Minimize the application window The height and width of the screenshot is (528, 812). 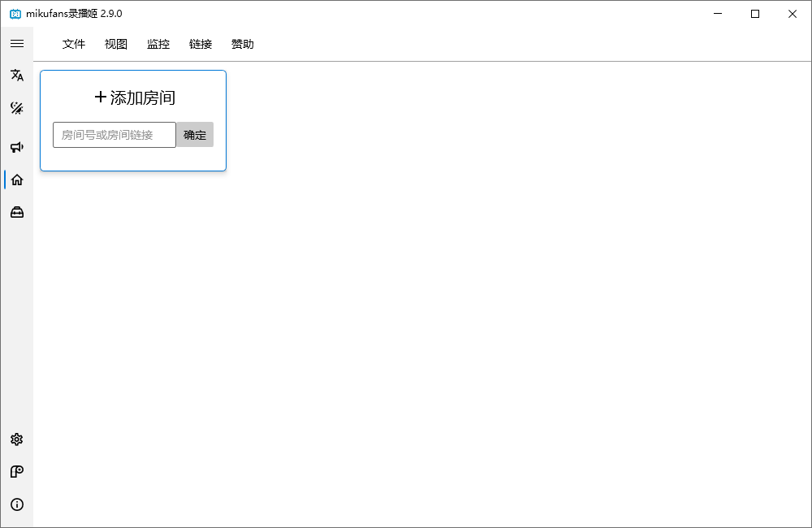coord(717,14)
